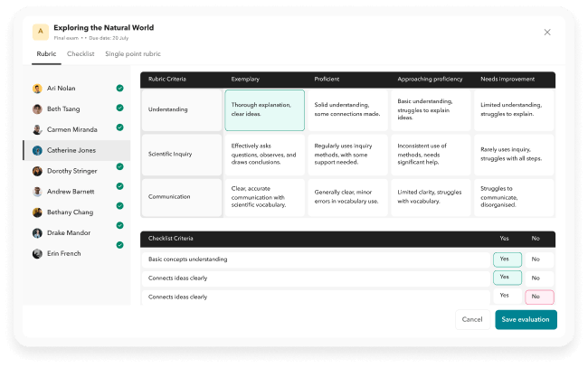The image size is (588, 368).
Task: Click Drake Mandor's avatar picture
Action: [37, 232]
